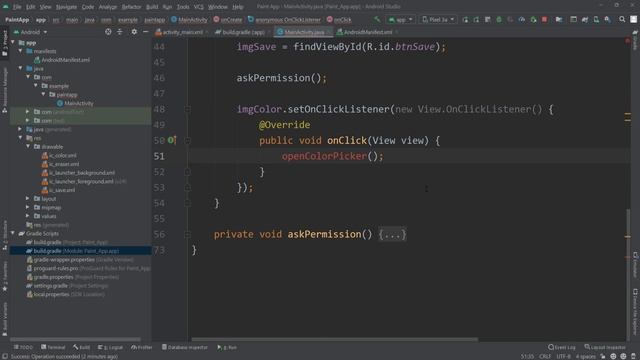Click CRLF line separator in status bar
Viewport: 640px width, 360px height.
pyautogui.click(x=545, y=356)
